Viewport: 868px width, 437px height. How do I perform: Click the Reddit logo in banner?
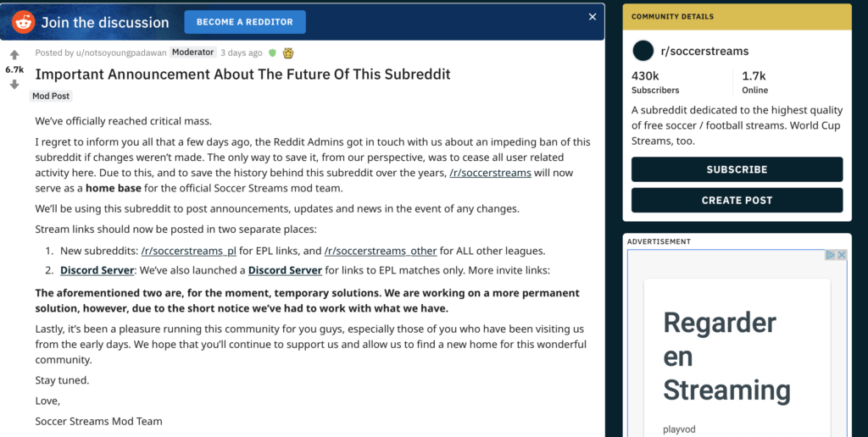tap(23, 22)
